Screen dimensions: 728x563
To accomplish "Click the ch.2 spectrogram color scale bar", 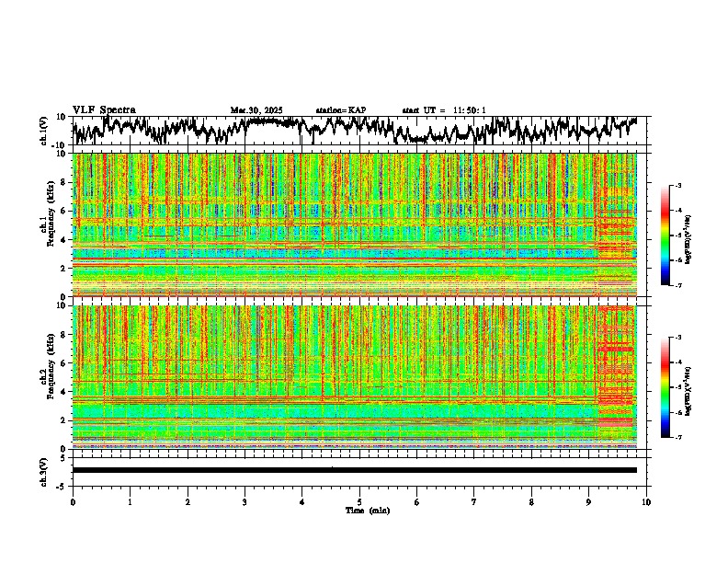I will pyautogui.click(x=665, y=387).
